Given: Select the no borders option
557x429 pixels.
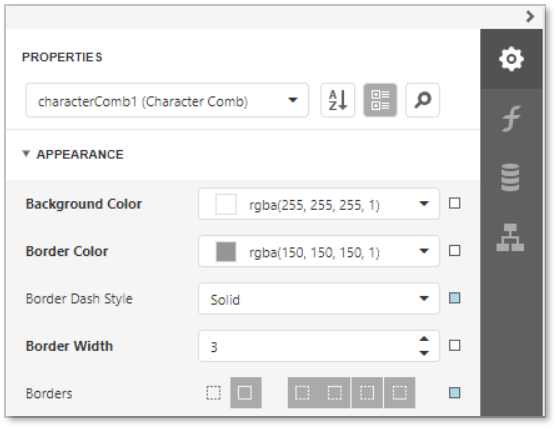Looking at the screenshot, I should (213, 393).
